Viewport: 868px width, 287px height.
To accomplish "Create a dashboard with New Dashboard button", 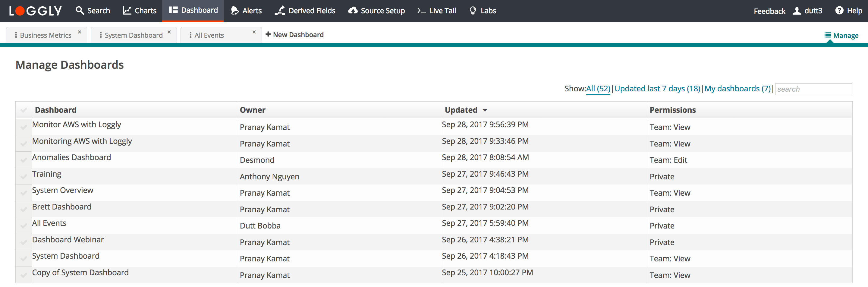I will coord(294,34).
